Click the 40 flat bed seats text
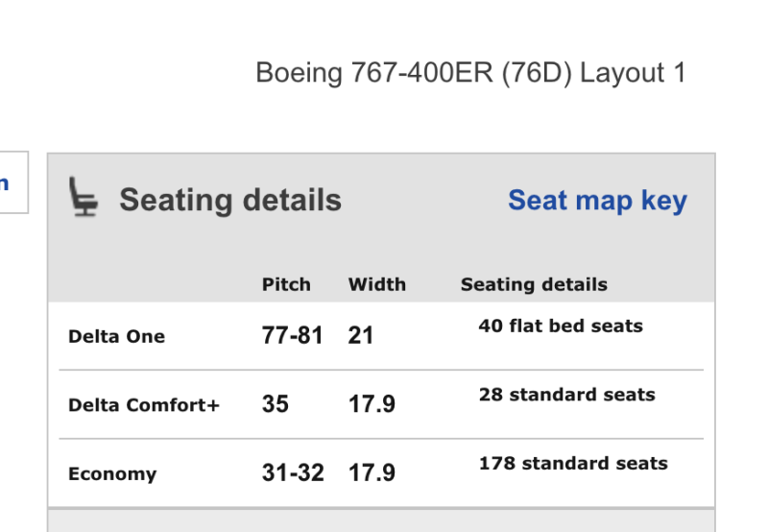Image resolution: width=768 pixels, height=532 pixels. tap(561, 326)
